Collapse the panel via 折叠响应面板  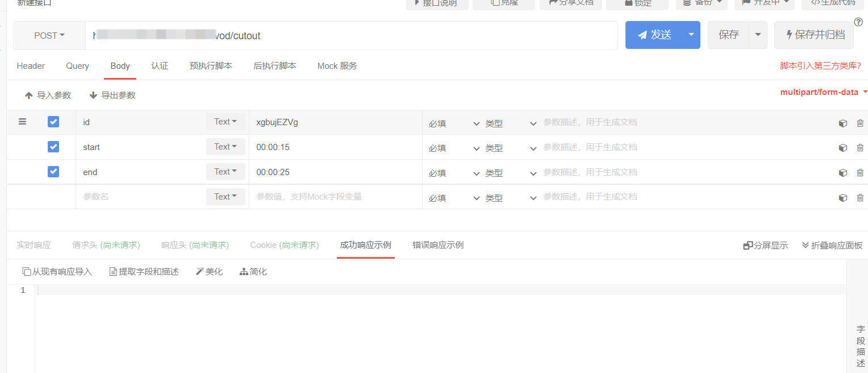(x=832, y=246)
